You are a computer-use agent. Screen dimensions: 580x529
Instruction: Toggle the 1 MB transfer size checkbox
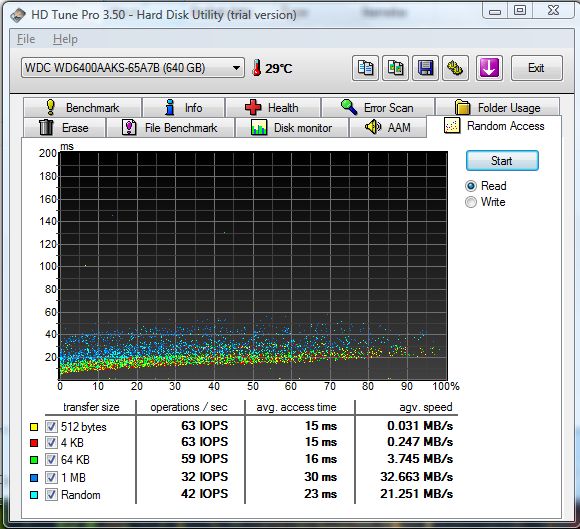[51, 477]
